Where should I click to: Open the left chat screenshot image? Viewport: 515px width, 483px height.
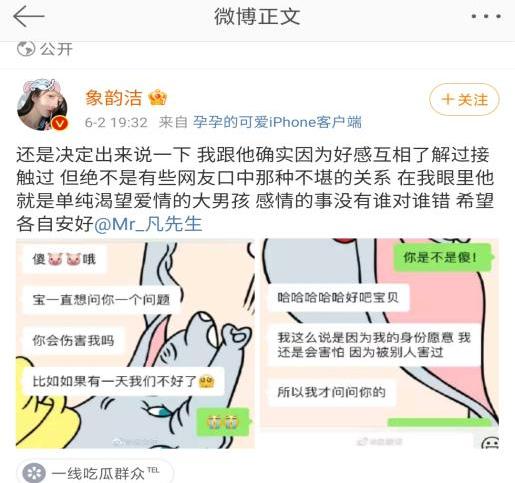tap(135, 344)
